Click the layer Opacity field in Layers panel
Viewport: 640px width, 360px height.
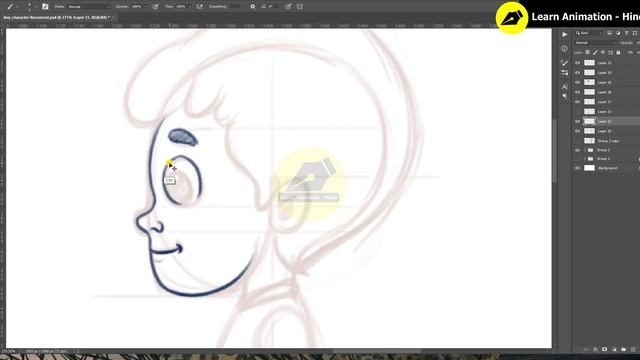638,43
